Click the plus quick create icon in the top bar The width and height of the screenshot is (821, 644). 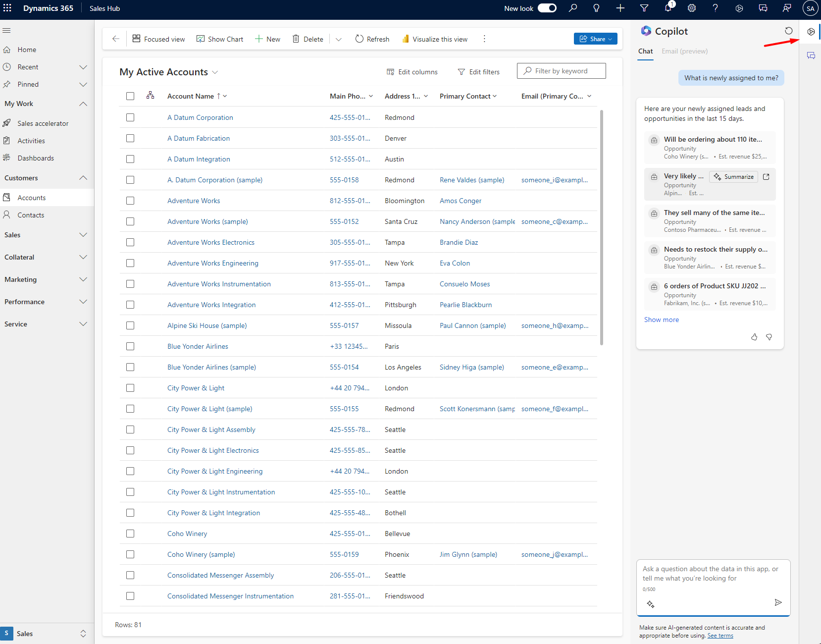point(620,8)
